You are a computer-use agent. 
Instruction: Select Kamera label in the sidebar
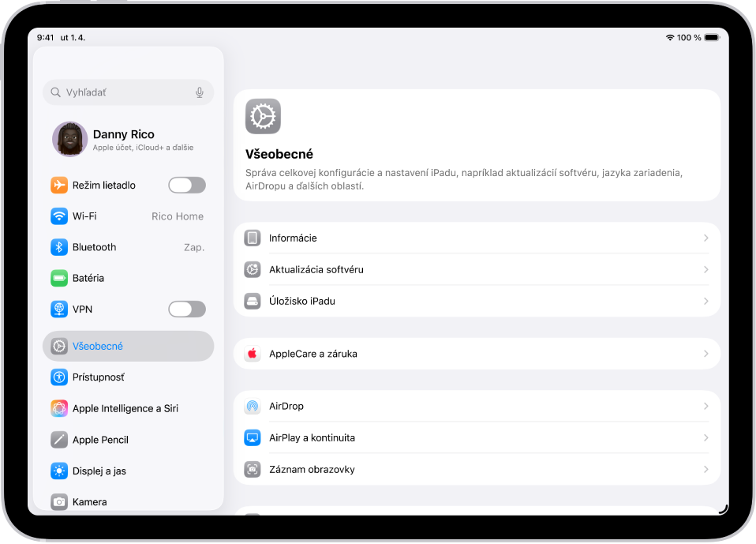point(90,502)
